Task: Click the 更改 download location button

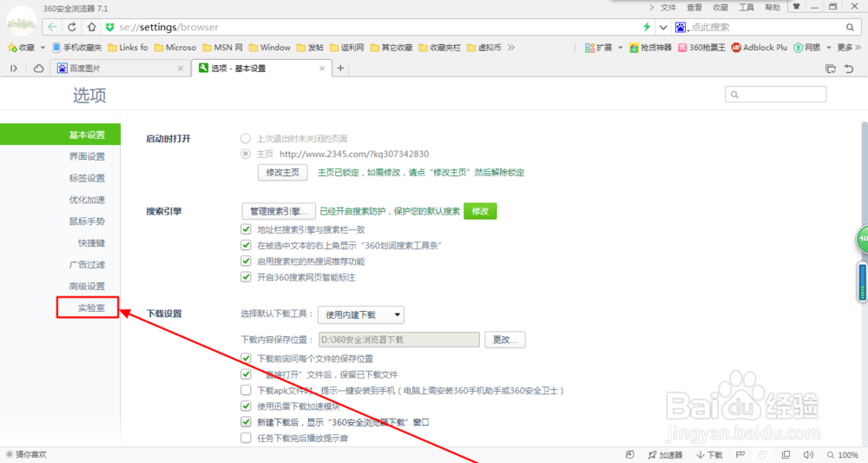Action: tap(505, 340)
